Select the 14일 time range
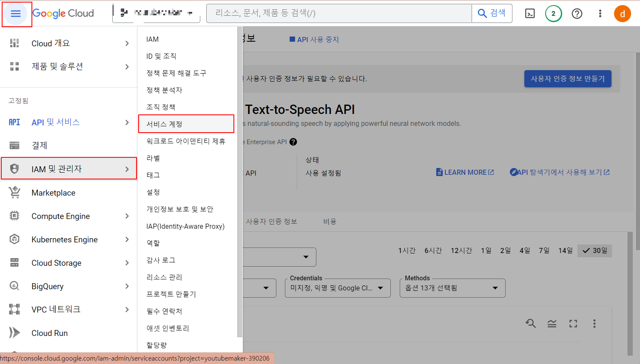The height and width of the screenshot is (364, 640). click(565, 250)
